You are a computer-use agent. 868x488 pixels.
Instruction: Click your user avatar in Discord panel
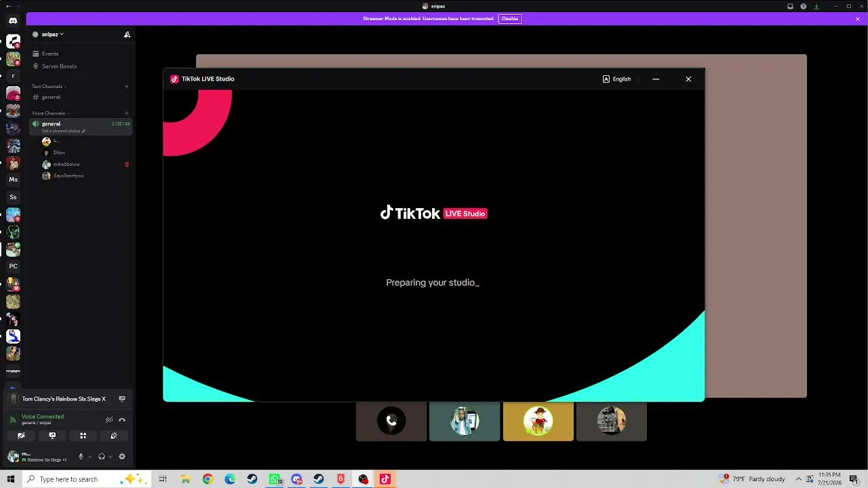click(13, 457)
